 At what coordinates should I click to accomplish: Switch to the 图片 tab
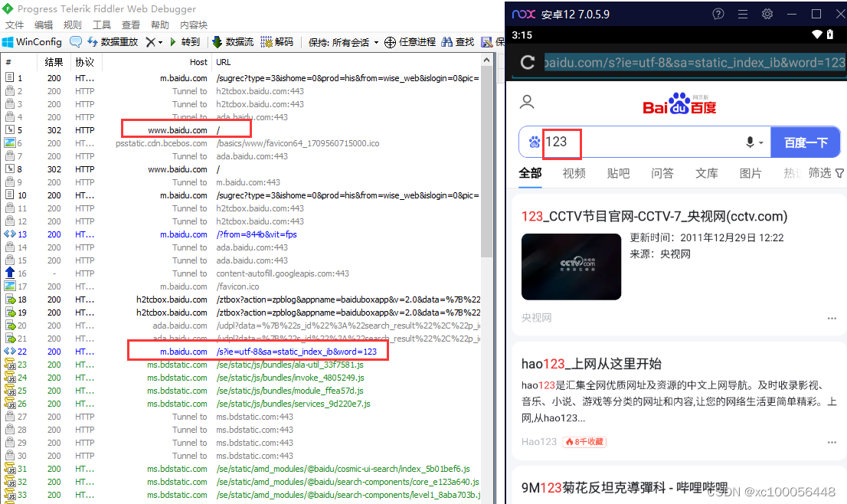pyautogui.click(x=751, y=173)
